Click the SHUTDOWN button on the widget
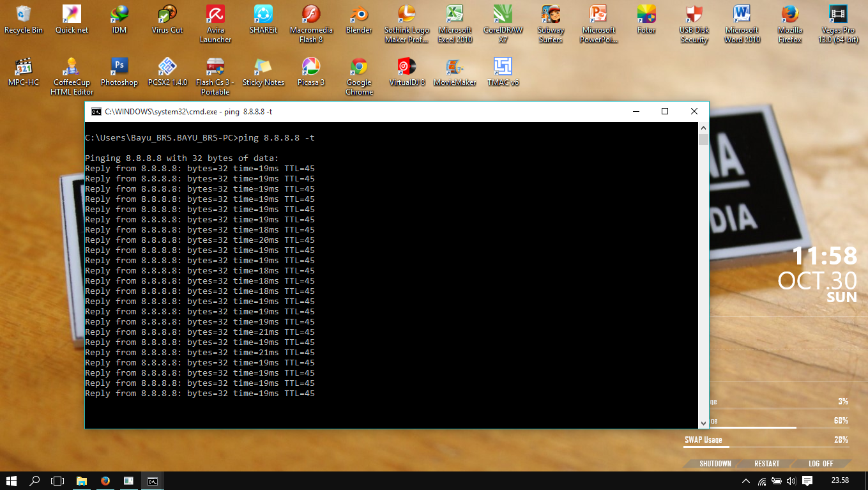 click(x=714, y=463)
